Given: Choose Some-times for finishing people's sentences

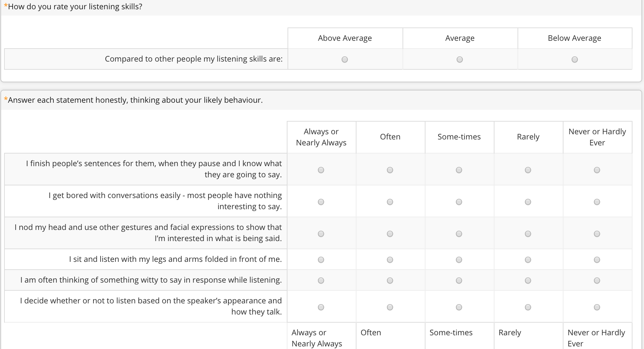Looking at the screenshot, I should coord(459,170).
